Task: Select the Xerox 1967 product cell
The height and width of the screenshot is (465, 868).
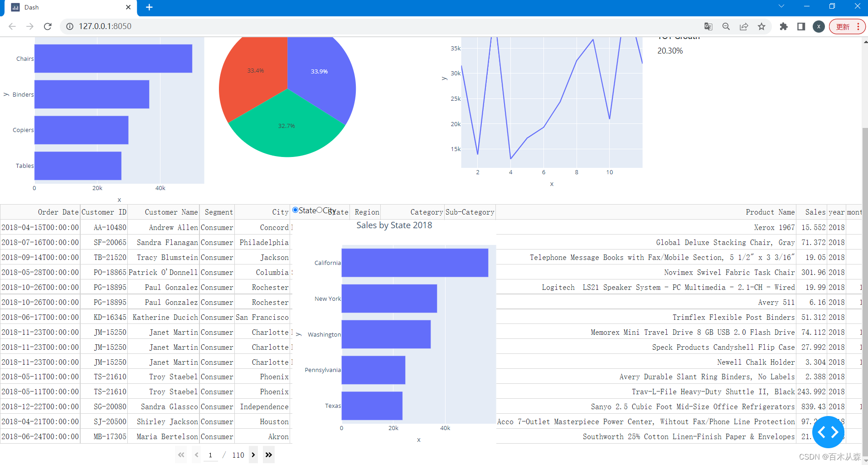Action: coord(646,227)
